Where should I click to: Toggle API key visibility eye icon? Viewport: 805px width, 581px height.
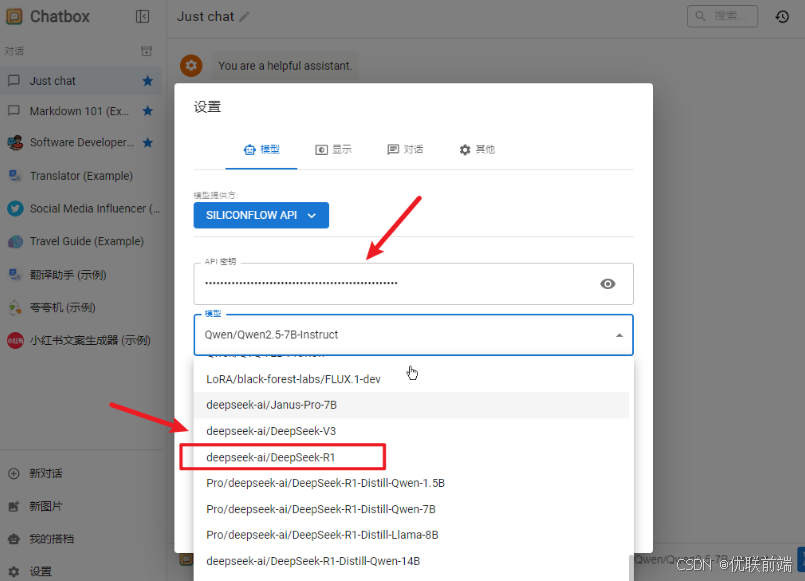click(608, 284)
